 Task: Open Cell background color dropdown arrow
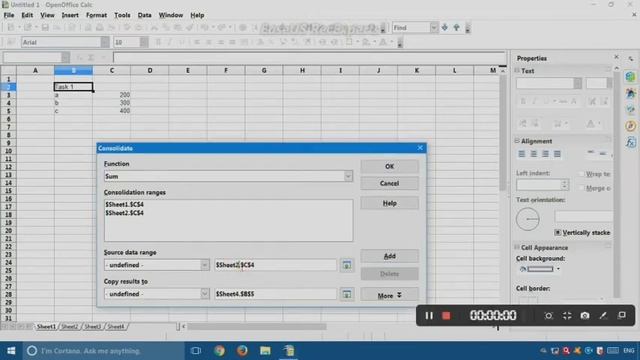[x=558, y=269]
